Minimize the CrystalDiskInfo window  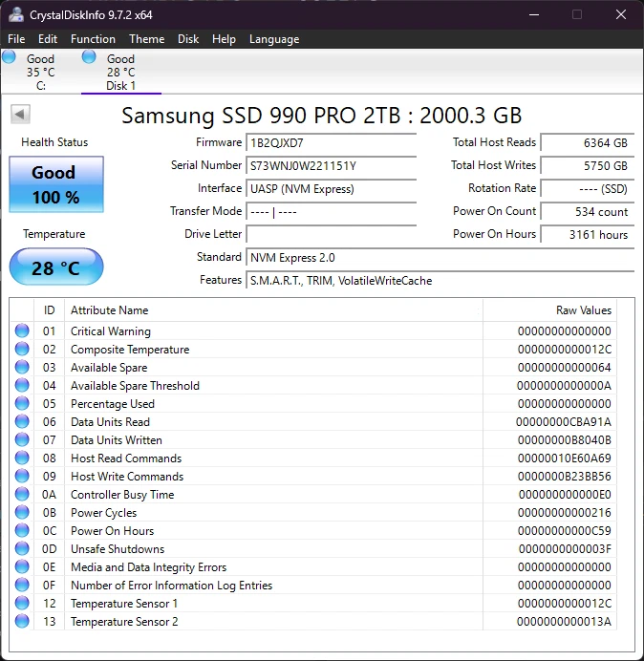pyautogui.click(x=534, y=14)
